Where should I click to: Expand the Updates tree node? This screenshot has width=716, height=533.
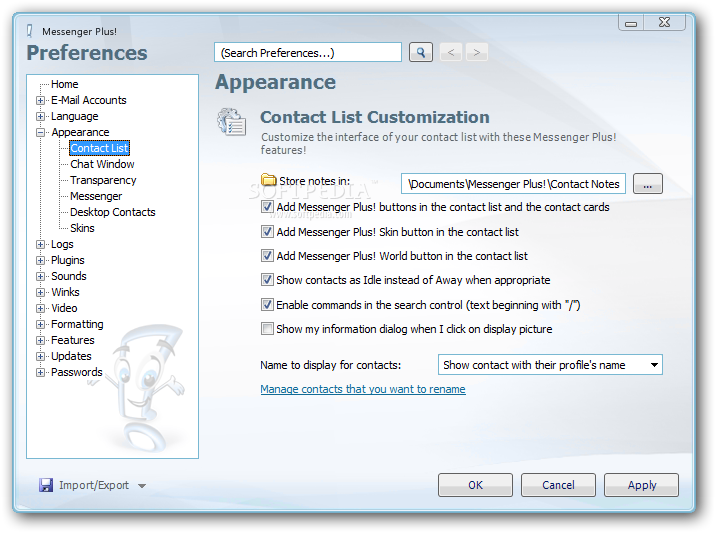click(41, 356)
